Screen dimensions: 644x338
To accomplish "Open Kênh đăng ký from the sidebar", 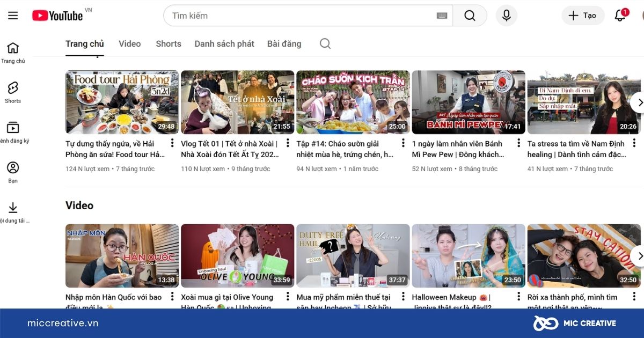I will click(12, 129).
